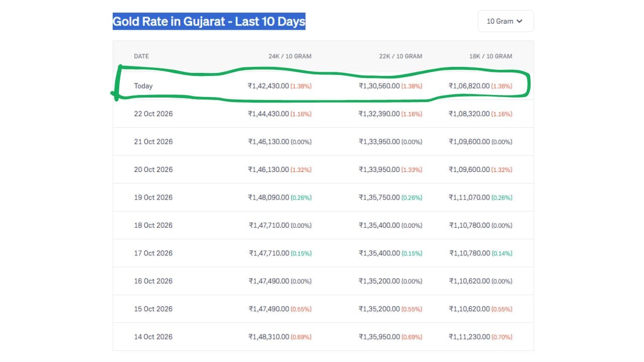Click the '17 Oct 2026' date cell
The height and width of the screenshot is (362, 644).
pyautogui.click(x=153, y=253)
